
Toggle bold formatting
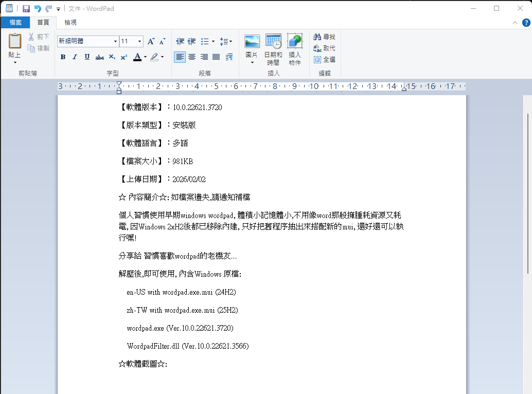click(x=63, y=57)
